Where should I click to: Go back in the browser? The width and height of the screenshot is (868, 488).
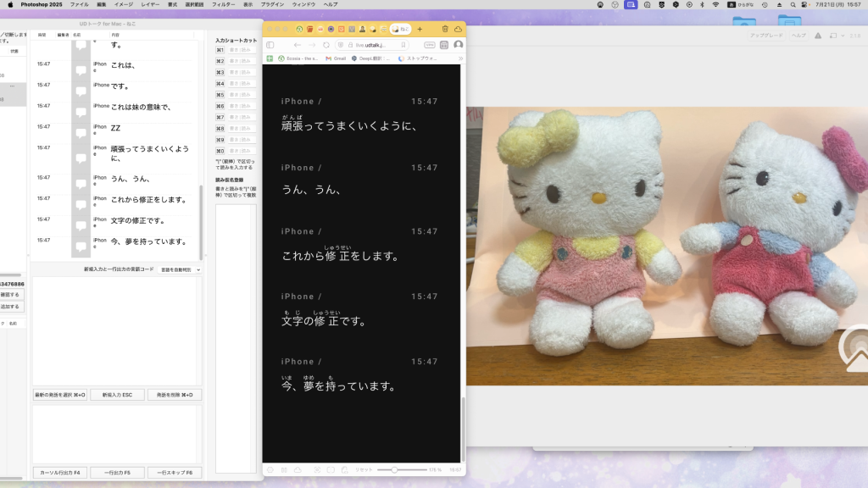[298, 45]
